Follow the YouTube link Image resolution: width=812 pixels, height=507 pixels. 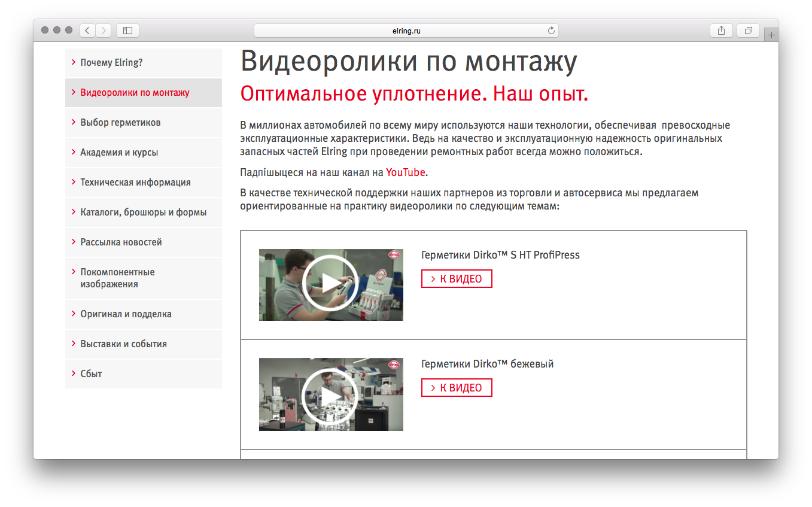click(x=406, y=172)
